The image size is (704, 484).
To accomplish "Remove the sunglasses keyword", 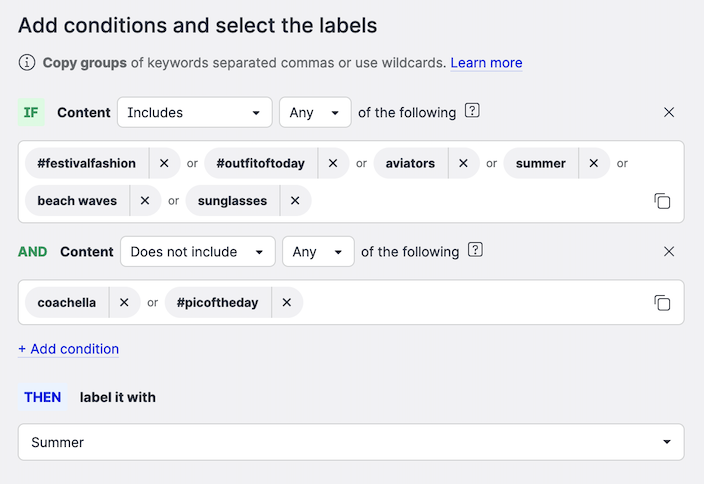I will point(295,201).
